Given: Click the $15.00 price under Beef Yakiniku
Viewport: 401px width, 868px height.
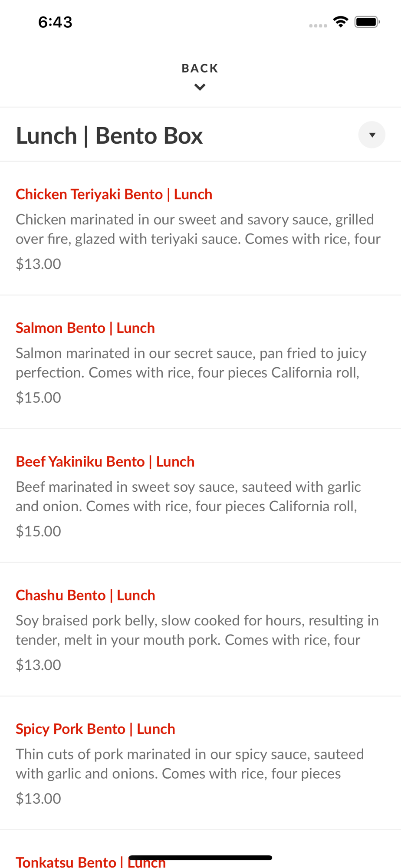Looking at the screenshot, I should pyautogui.click(x=39, y=531).
